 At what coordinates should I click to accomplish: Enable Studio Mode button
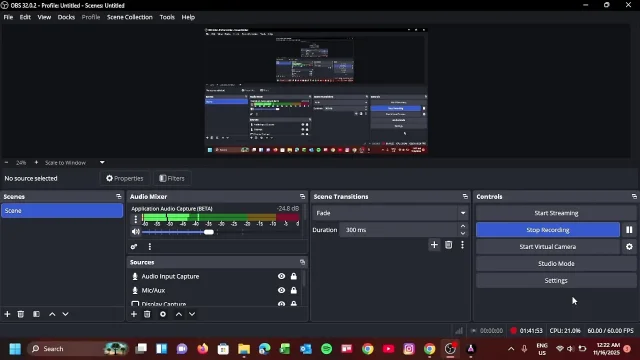(556, 264)
